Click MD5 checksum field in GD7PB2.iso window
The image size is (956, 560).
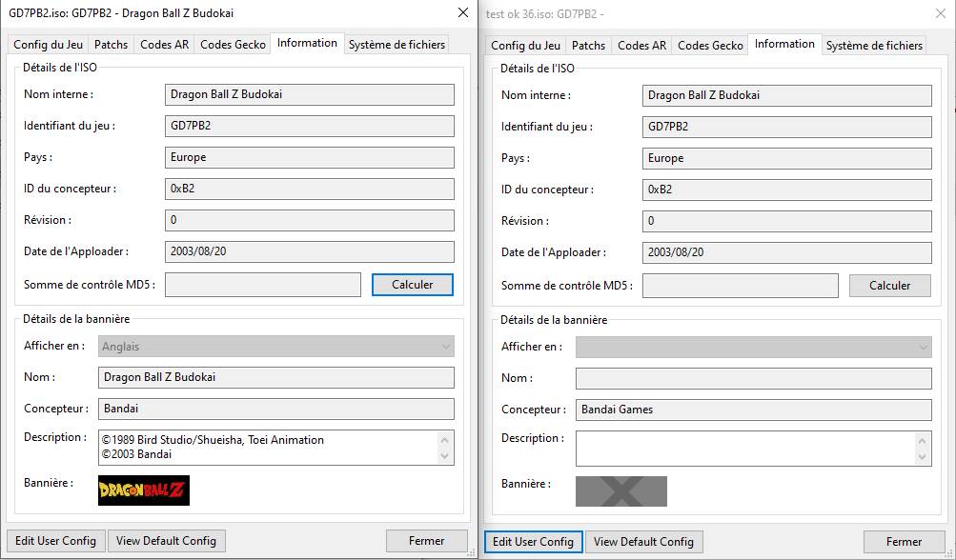[263, 285]
